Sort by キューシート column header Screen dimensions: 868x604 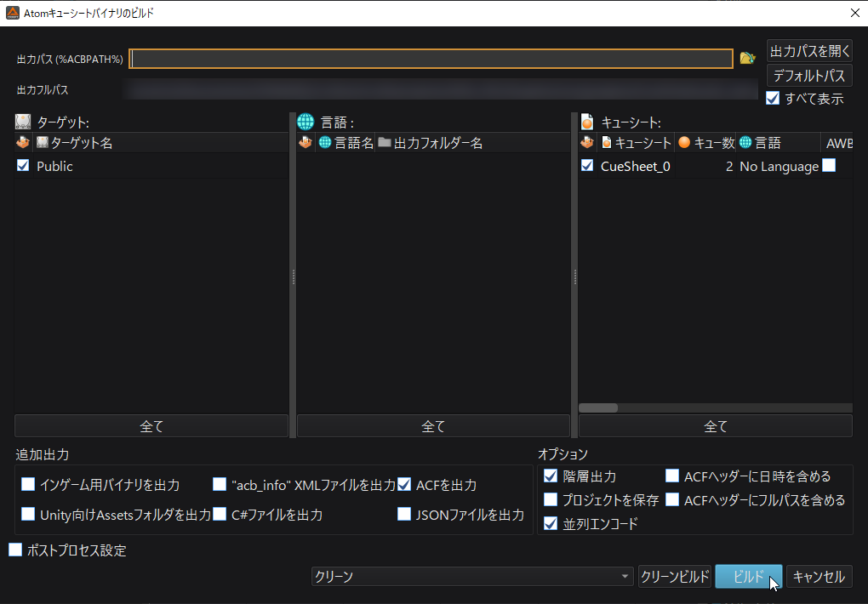coord(636,143)
